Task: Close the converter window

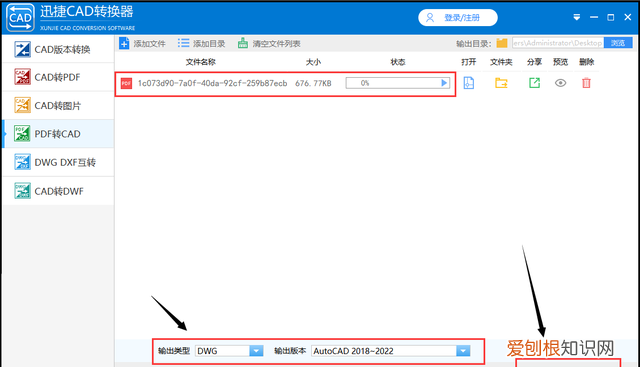Action: (x=628, y=17)
